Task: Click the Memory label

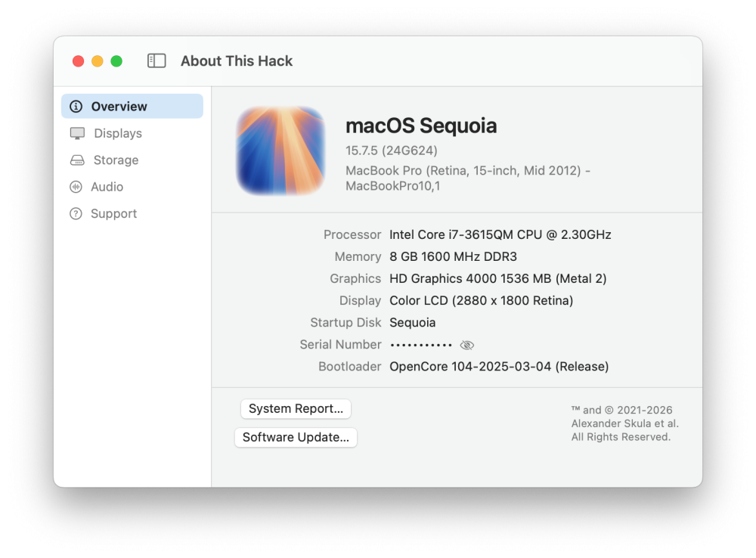Action: coord(358,256)
